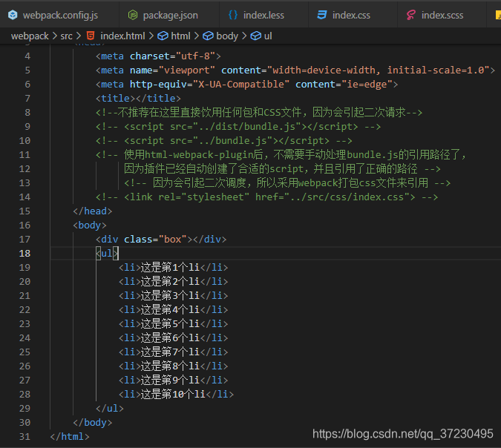The image size is (501, 448).
Task: Click line number 4 in gutter
Action: point(27,56)
